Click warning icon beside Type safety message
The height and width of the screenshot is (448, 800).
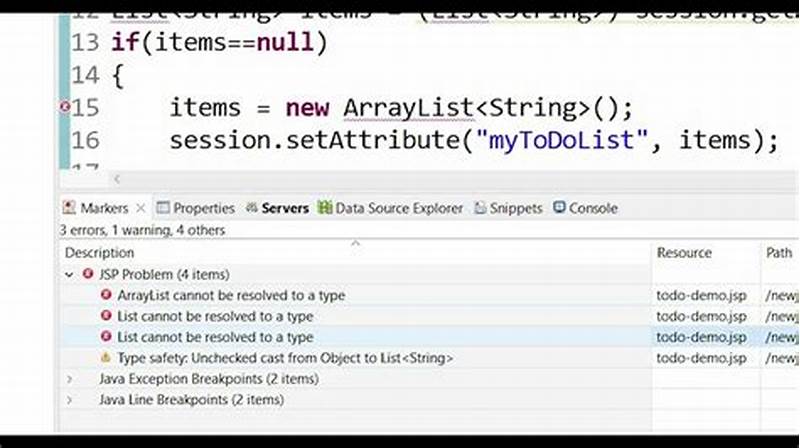click(106, 357)
